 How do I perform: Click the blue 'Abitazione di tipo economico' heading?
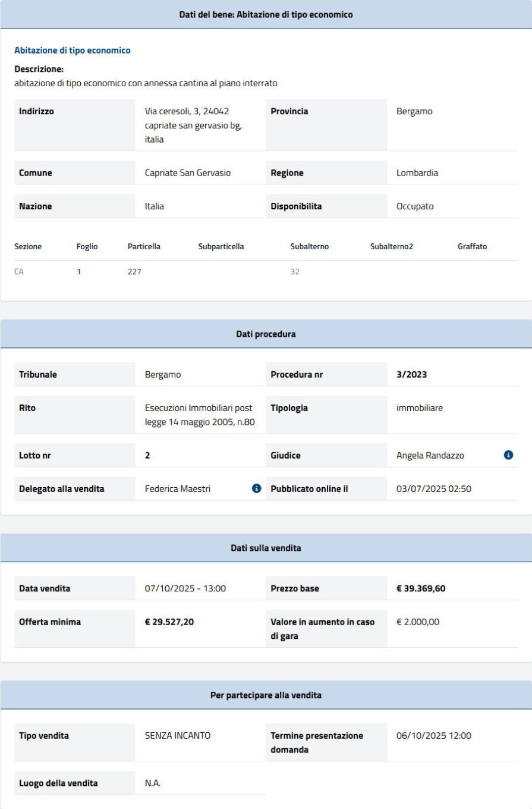pos(73,51)
